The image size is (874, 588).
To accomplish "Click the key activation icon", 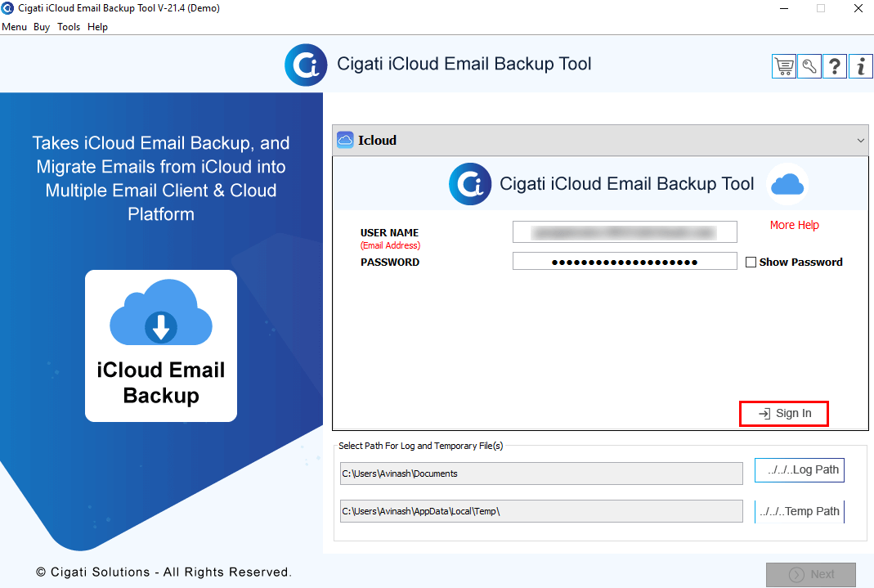I will (x=809, y=66).
